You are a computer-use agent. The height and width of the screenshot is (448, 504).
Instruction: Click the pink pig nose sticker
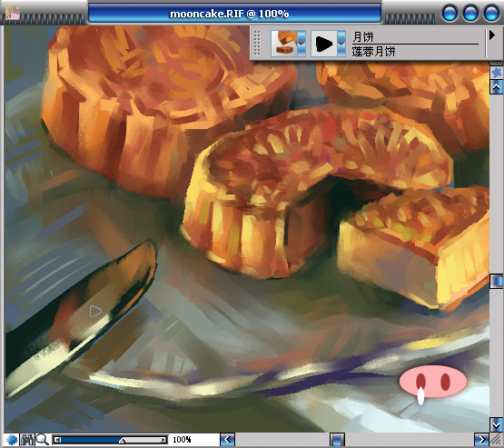(432, 382)
